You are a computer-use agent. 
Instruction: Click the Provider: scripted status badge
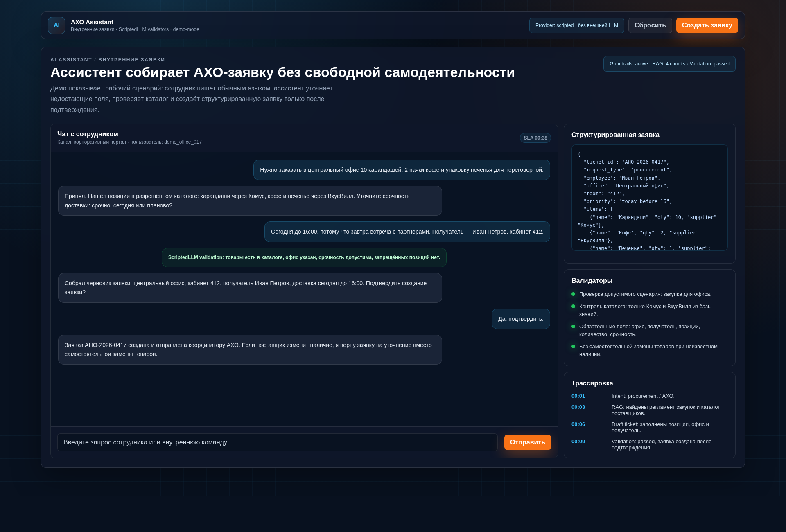576,25
